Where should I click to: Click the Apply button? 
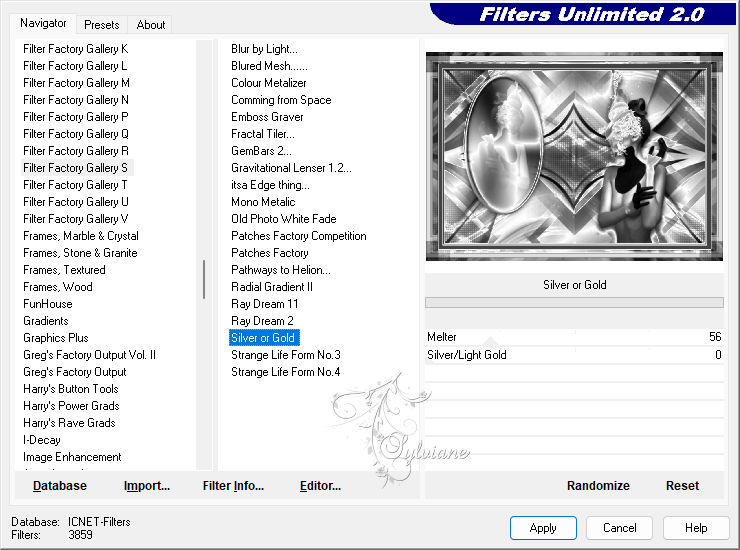543,527
